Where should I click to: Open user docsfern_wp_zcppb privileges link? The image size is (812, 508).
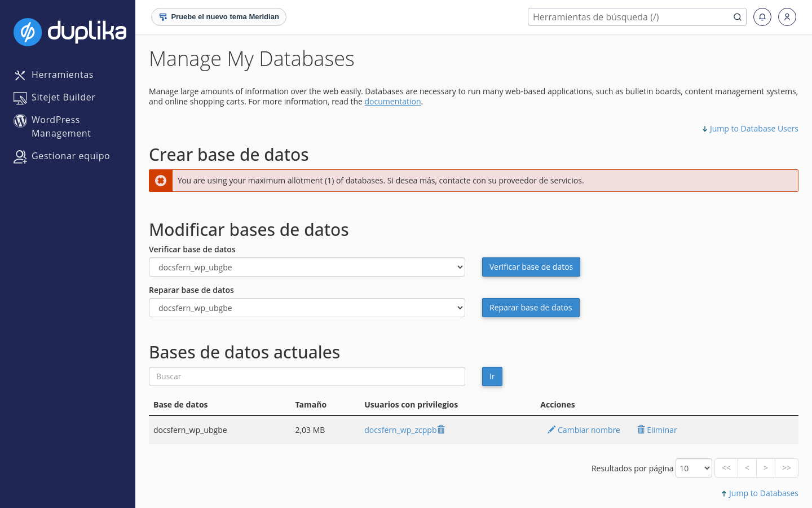click(x=400, y=430)
